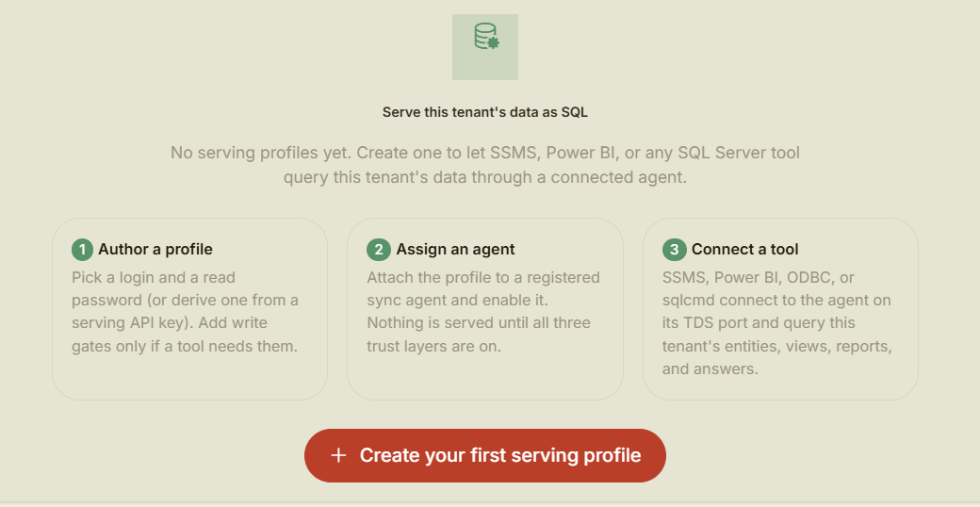Select the "Connect a tool" heading
Screen dimensions: 980x507
pyautogui.click(x=745, y=250)
